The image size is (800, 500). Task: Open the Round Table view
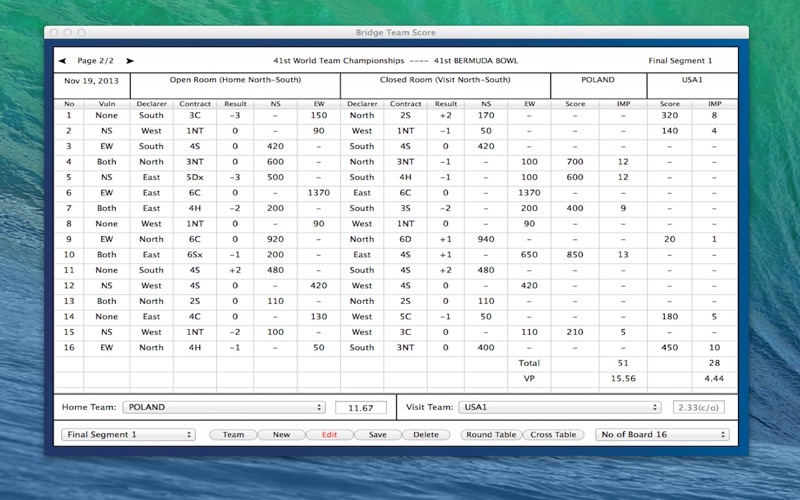(491, 435)
